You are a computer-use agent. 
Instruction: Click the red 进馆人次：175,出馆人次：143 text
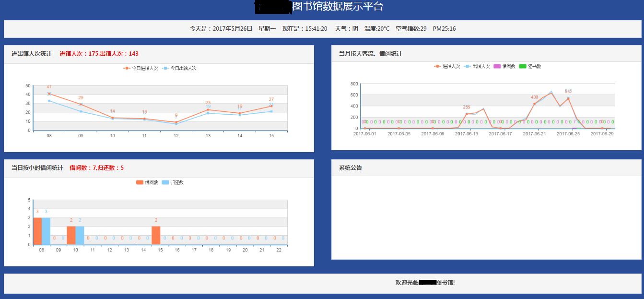[x=98, y=53]
